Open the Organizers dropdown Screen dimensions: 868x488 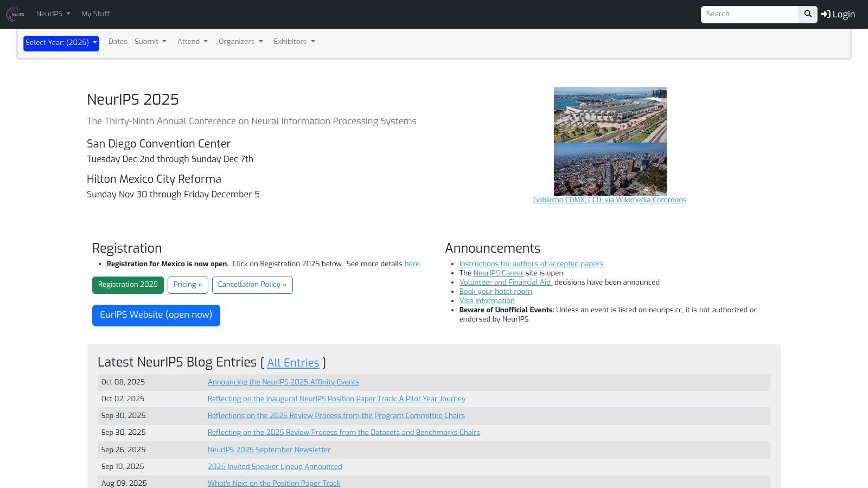(x=240, y=42)
